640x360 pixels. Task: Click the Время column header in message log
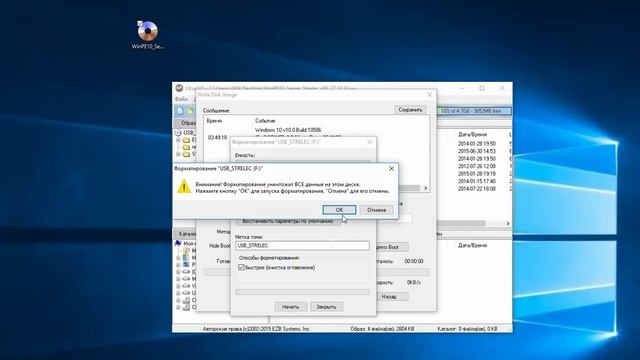point(214,121)
